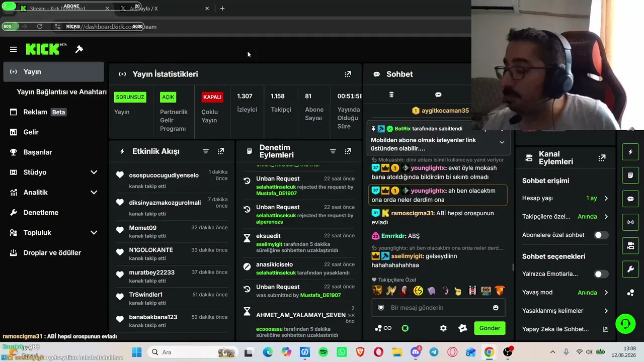
Task: Open Yayın Bağlantısı ve Anahtarı
Action: (61, 92)
